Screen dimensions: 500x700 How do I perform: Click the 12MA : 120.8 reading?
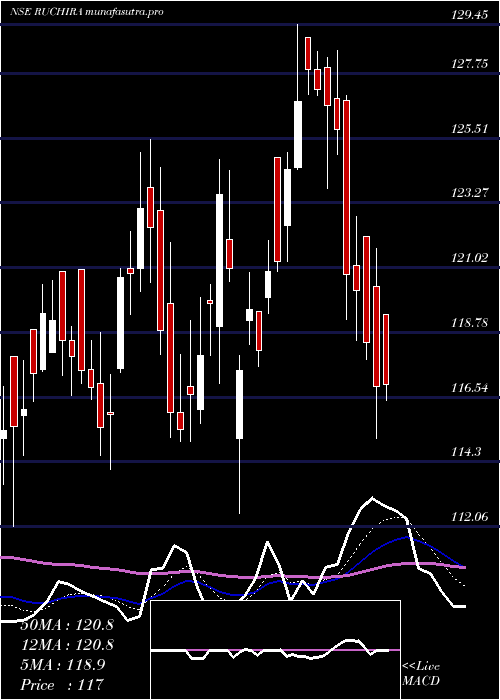coord(67,645)
